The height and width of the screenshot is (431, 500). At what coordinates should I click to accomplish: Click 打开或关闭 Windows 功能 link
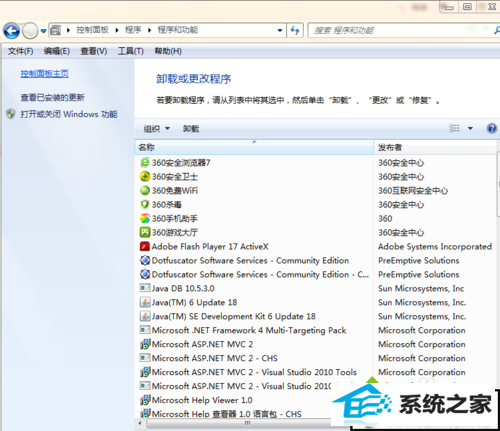69,114
